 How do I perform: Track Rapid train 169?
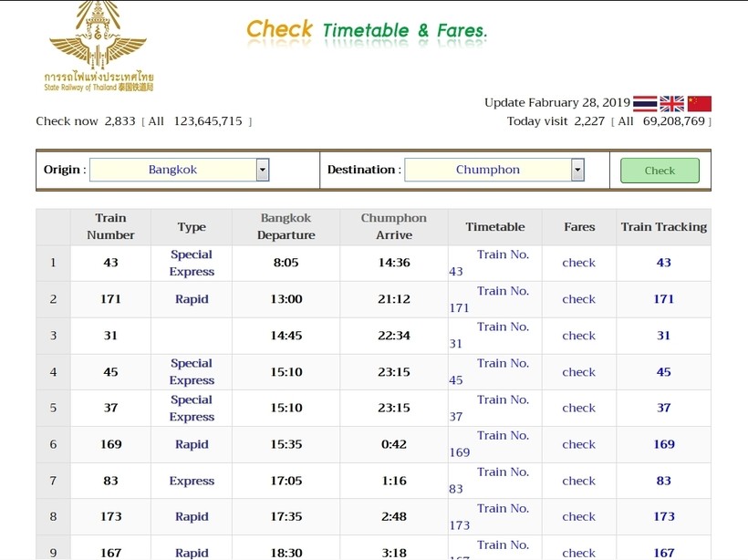coord(663,444)
